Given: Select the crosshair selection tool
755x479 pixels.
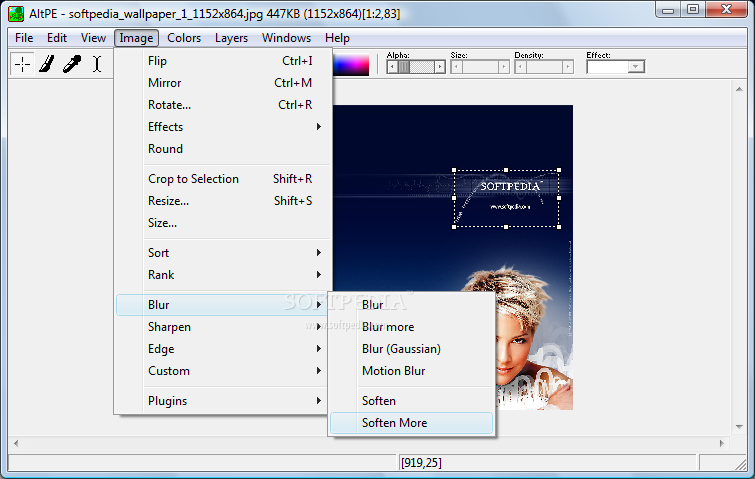Looking at the screenshot, I should [x=22, y=64].
